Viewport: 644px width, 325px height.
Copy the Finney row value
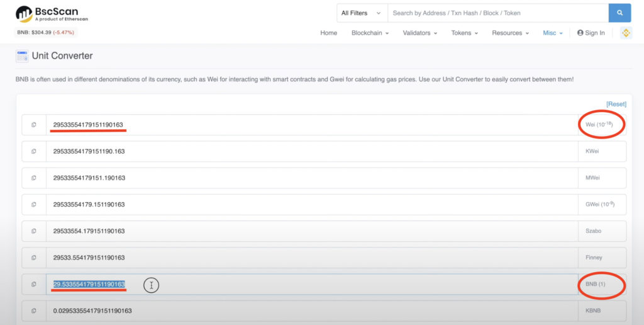click(34, 258)
